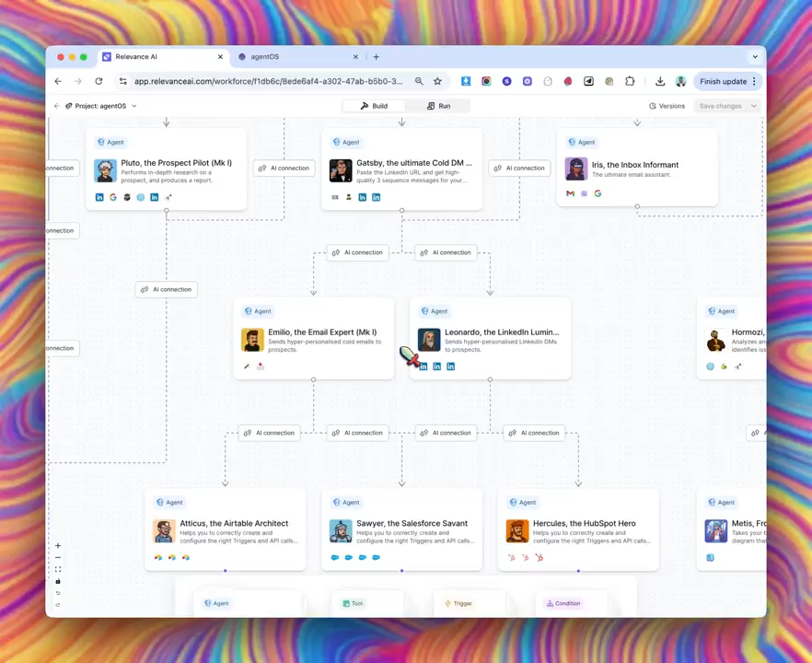Click AI connection between Gatsby and Iris

click(519, 168)
